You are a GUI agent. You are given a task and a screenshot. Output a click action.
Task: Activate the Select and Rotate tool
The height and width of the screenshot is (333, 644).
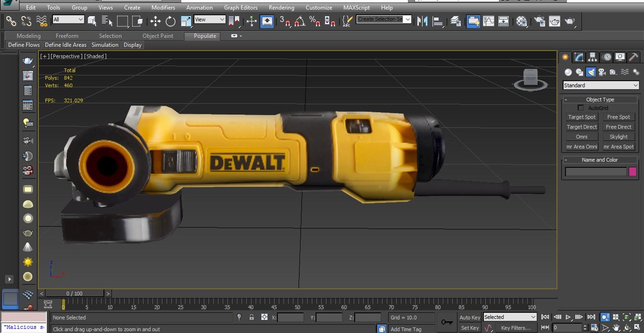[170, 21]
